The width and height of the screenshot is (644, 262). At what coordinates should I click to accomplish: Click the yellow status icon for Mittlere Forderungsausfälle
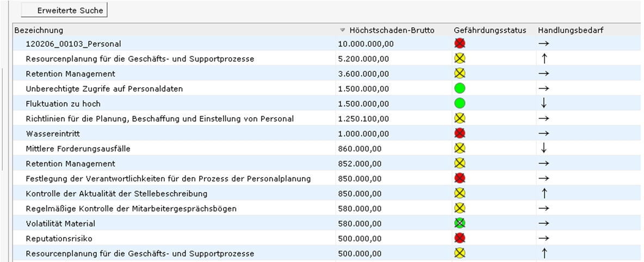pyautogui.click(x=460, y=148)
